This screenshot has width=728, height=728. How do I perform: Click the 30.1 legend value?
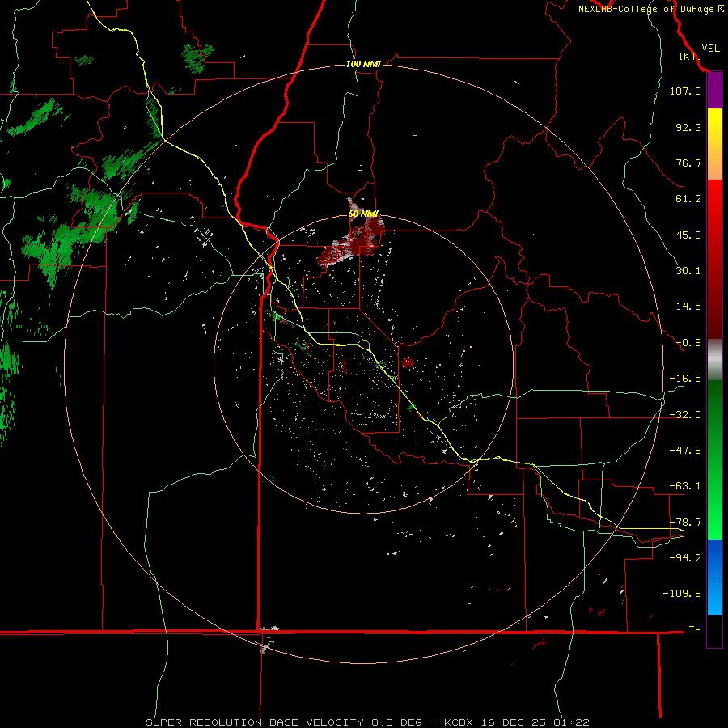point(688,271)
